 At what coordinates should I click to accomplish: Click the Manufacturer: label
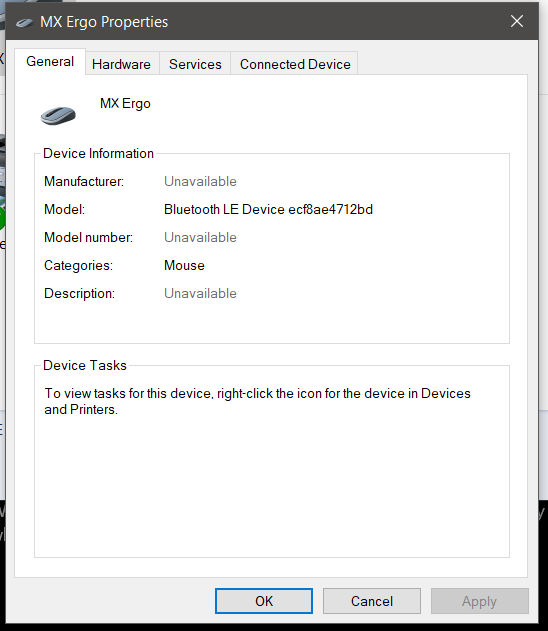(x=84, y=181)
